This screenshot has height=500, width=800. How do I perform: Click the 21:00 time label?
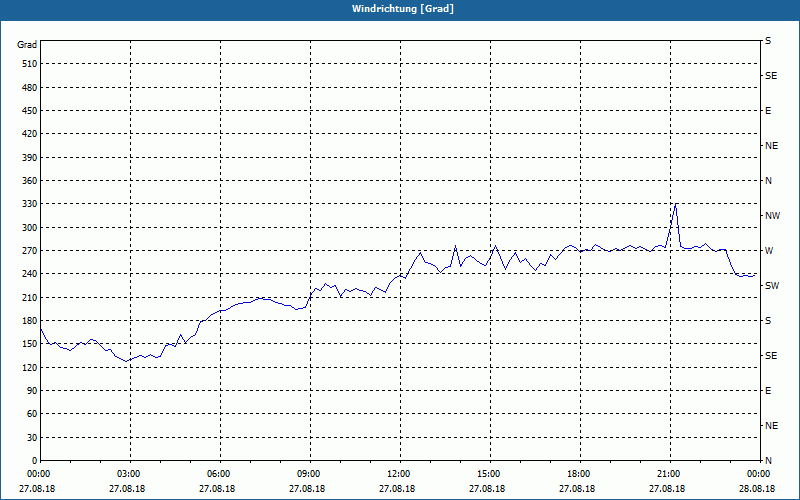click(x=670, y=474)
